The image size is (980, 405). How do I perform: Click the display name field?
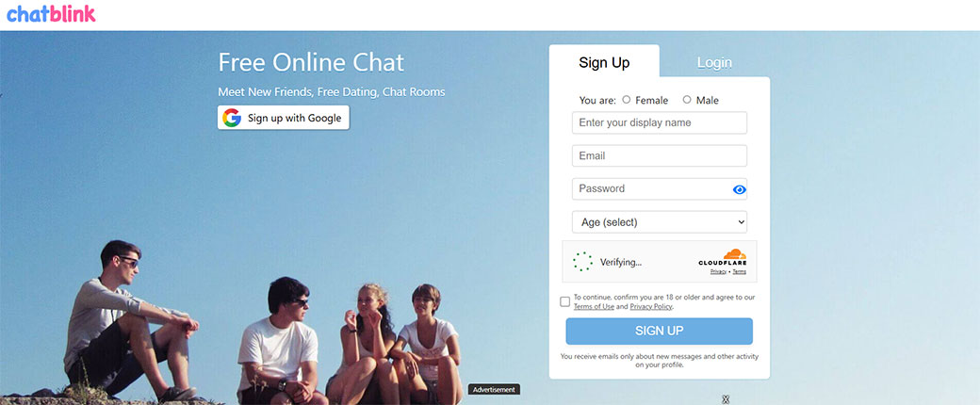coord(660,122)
